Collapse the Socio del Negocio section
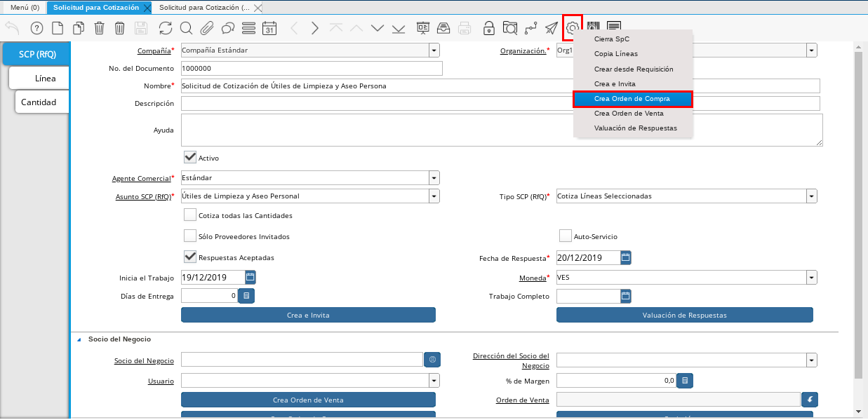This screenshot has width=868, height=420. point(79,339)
